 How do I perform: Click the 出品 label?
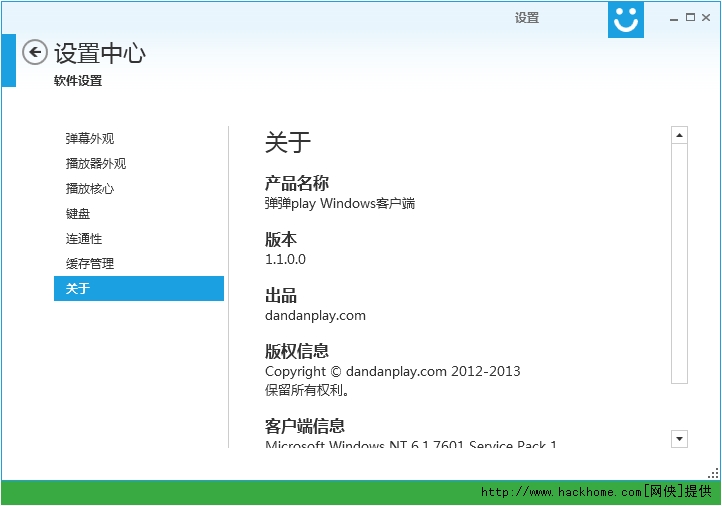(x=280, y=296)
